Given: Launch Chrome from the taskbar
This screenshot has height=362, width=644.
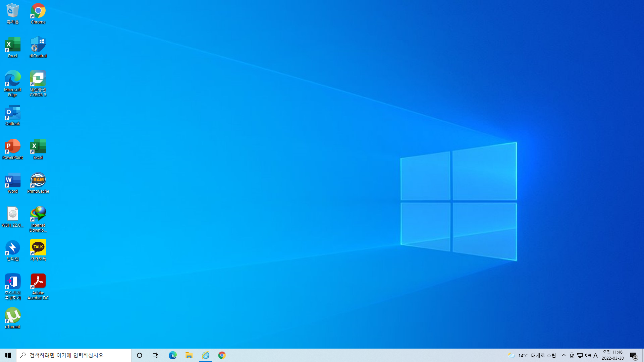Looking at the screenshot, I should (x=222, y=355).
